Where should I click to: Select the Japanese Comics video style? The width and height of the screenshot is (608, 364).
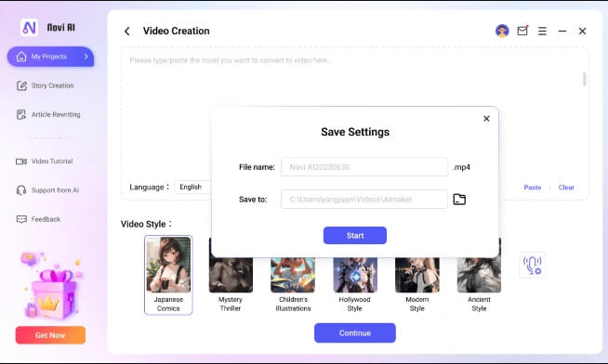[x=168, y=275]
